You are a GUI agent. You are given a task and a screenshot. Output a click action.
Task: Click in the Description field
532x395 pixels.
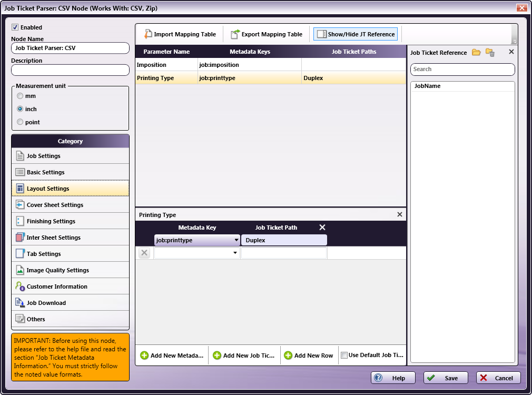click(x=70, y=70)
